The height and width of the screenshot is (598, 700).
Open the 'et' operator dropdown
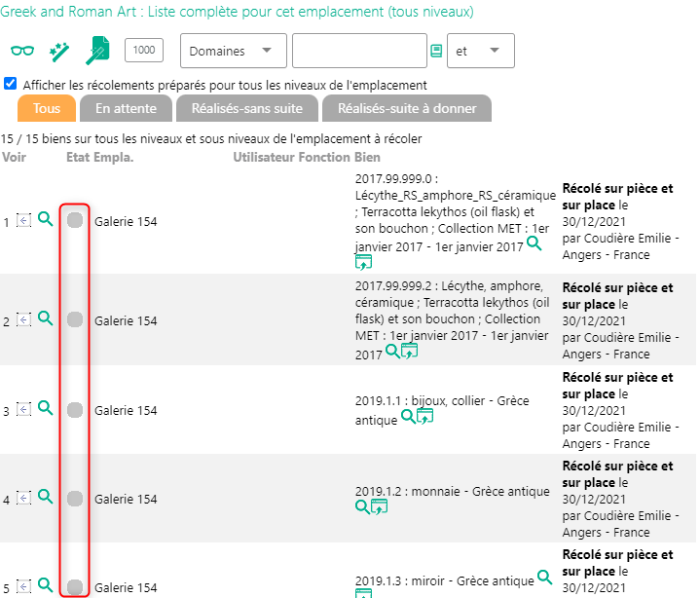[x=480, y=51]
